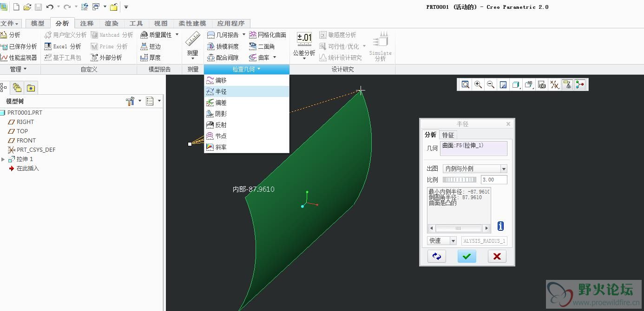This screenshot has height=311, width=644.
Task: Expand 拉伸 1 tree node
Action: coord(3,159)
